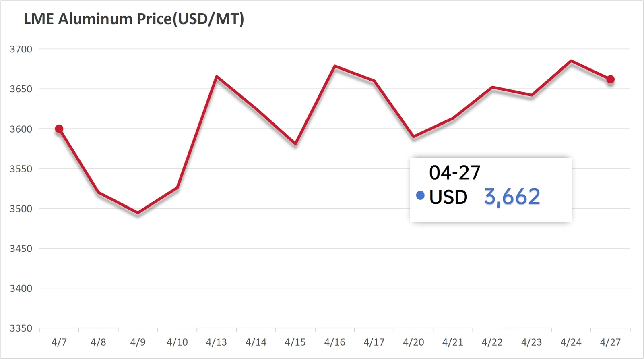Click the line dip at 4/20
Screen dimensions: 644x359
[x=413, y=137]
